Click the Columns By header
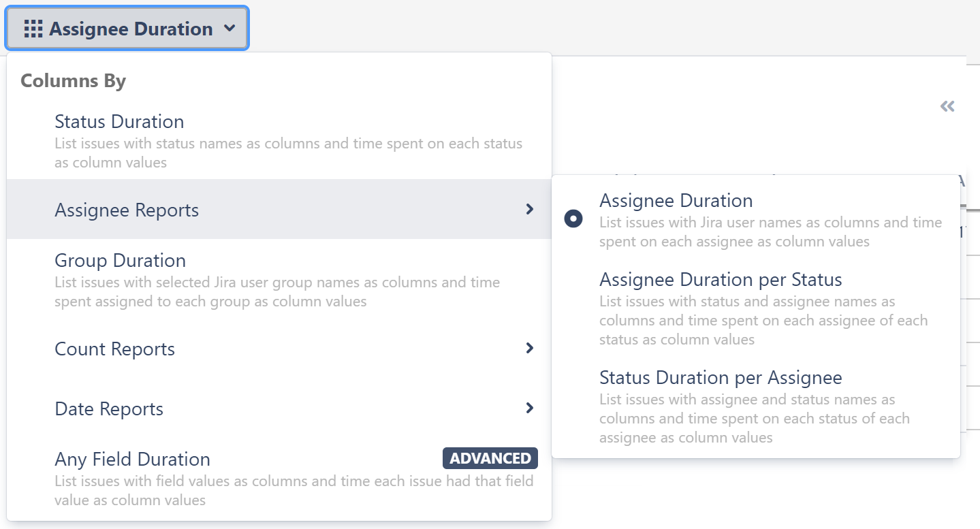Image resolution: width=980 pixels, height=529 pixels. (73, 80)
